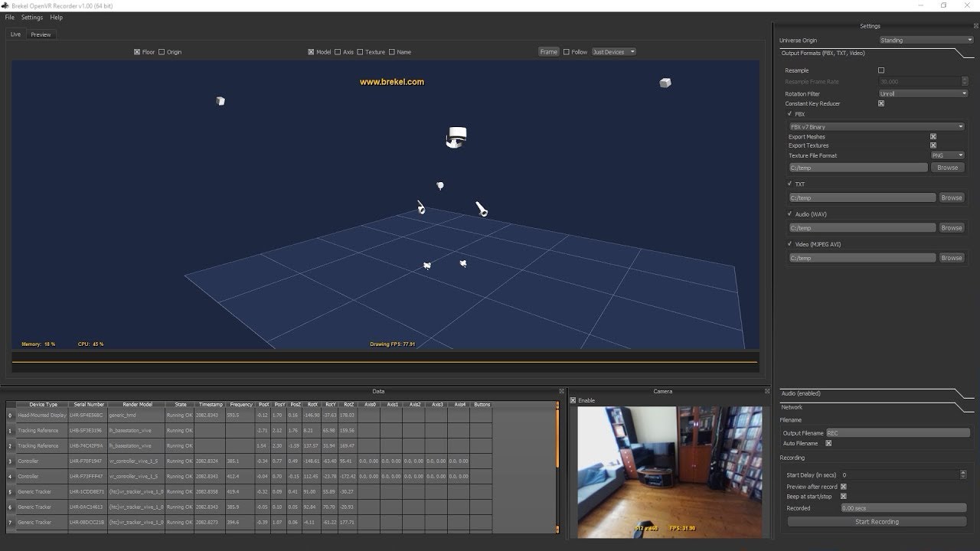Open the Rotation Filter dropdown
Screen dimensions: 980x551
pos(923,93)
